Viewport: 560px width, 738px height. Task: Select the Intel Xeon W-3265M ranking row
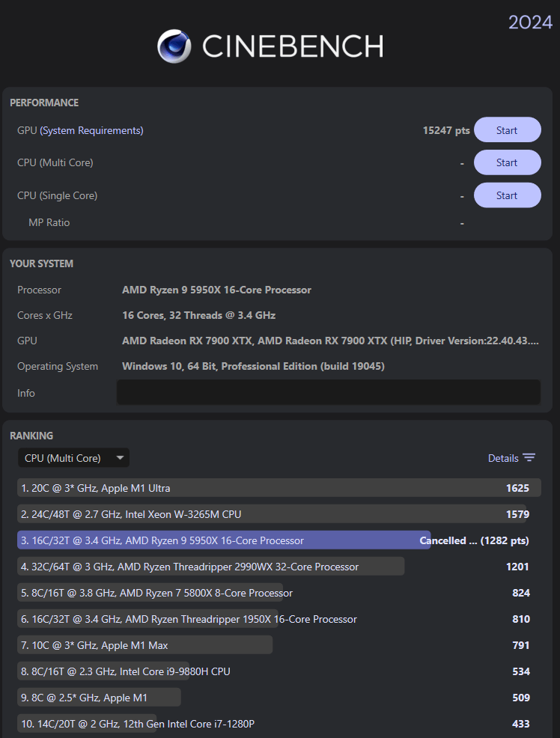[279, 514]
